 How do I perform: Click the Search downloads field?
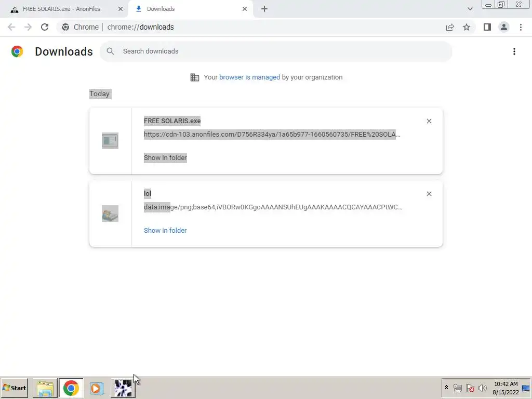(x=276, y=51)
